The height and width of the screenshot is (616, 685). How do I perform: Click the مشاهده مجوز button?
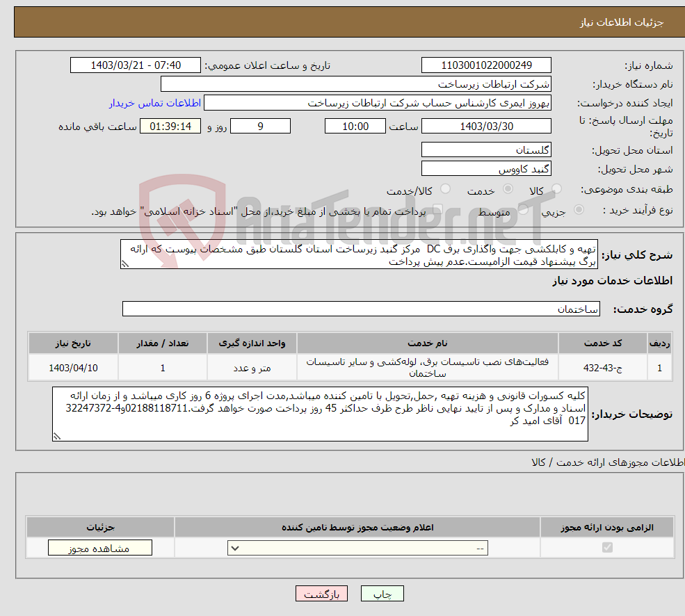[x=100, y=548]
